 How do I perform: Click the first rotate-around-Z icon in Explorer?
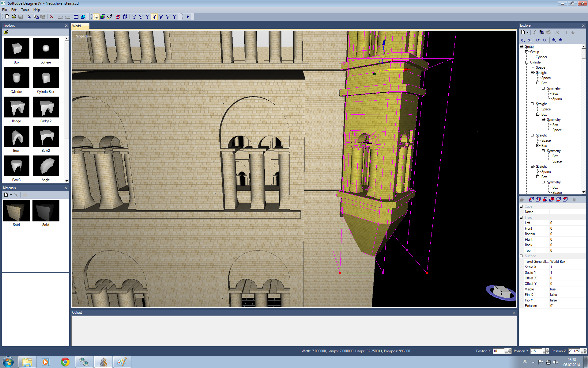tap(554, 40)
